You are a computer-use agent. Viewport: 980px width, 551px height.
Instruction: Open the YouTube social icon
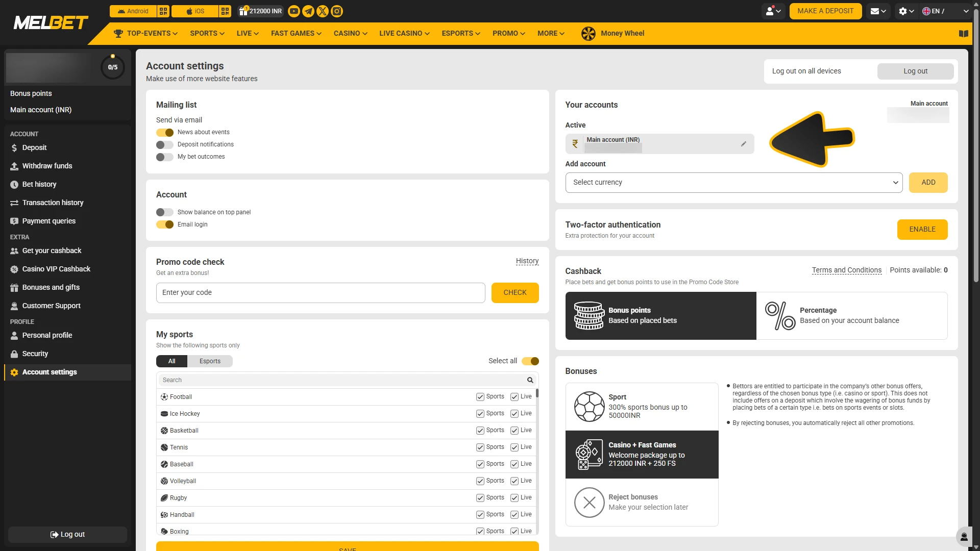294,11
